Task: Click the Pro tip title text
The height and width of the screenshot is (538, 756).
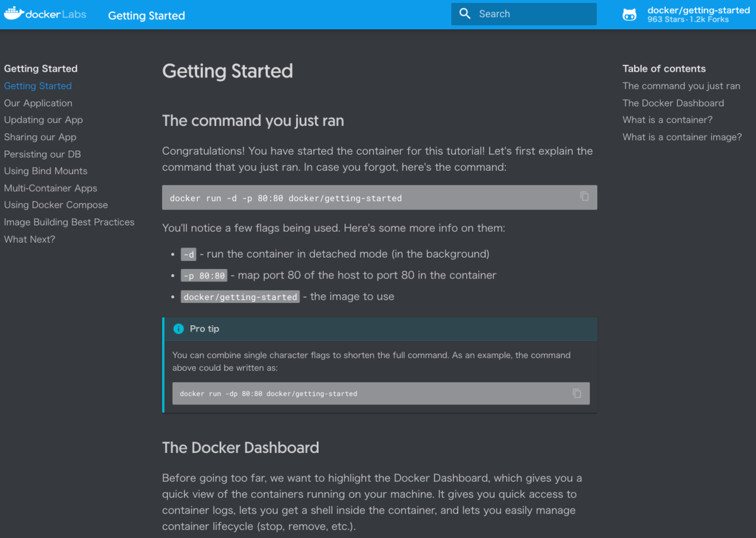Action: point(205,329)
